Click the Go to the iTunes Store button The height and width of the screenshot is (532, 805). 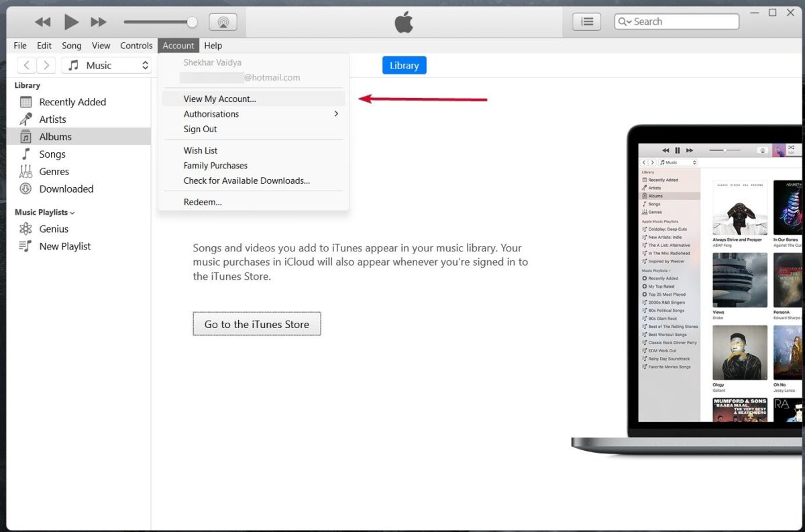(257, 323)
